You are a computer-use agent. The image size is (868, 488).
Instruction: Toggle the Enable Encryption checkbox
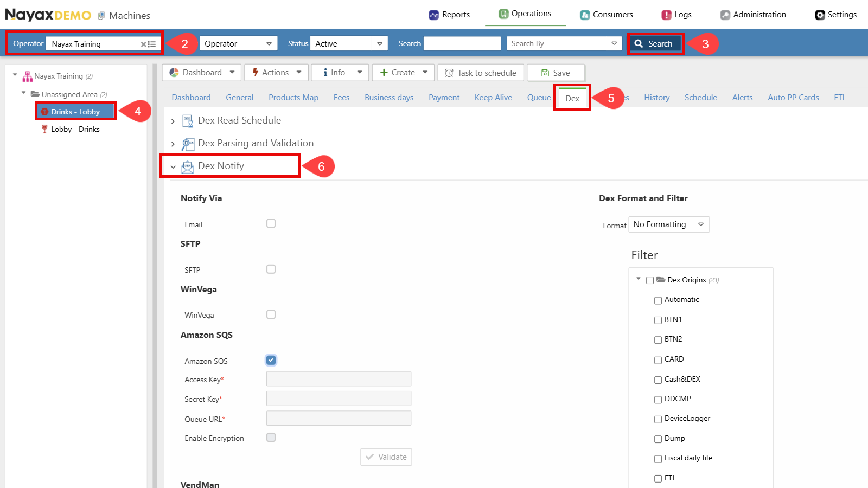click(271, 438)
